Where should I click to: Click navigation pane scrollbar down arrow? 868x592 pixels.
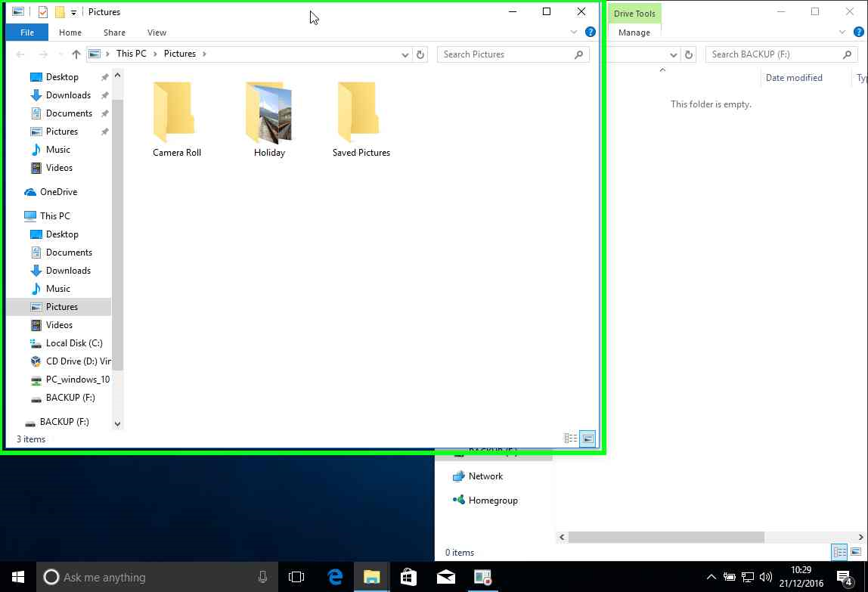[117, 424]
